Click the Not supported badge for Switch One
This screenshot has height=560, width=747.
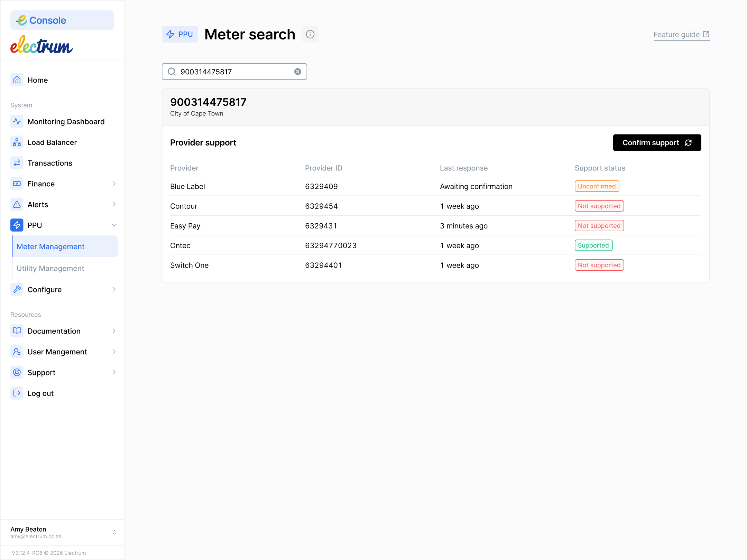pos(599,265)
